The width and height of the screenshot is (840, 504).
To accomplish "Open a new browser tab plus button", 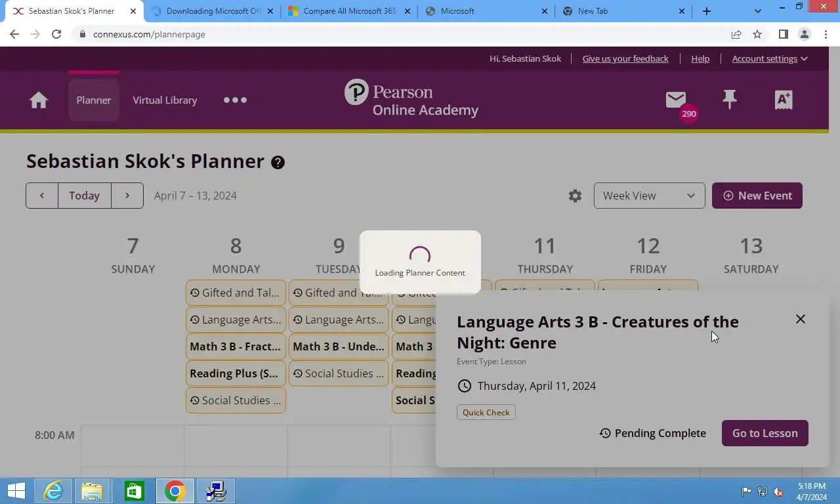I will 706,11.
